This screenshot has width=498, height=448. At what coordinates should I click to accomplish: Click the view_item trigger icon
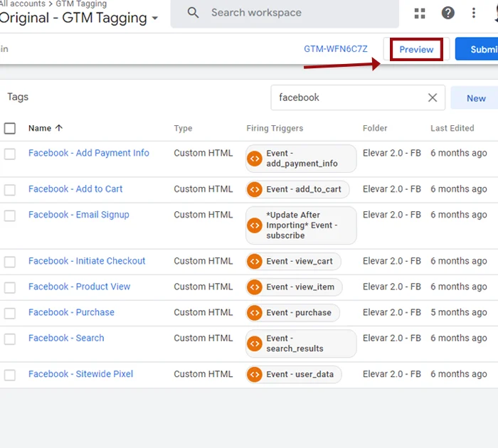coord(255,287)
